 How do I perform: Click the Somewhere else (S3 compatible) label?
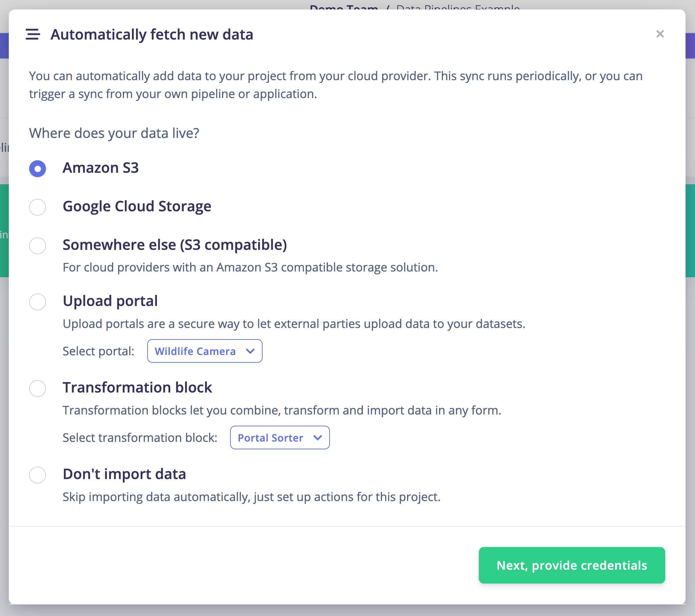[175, 245]
